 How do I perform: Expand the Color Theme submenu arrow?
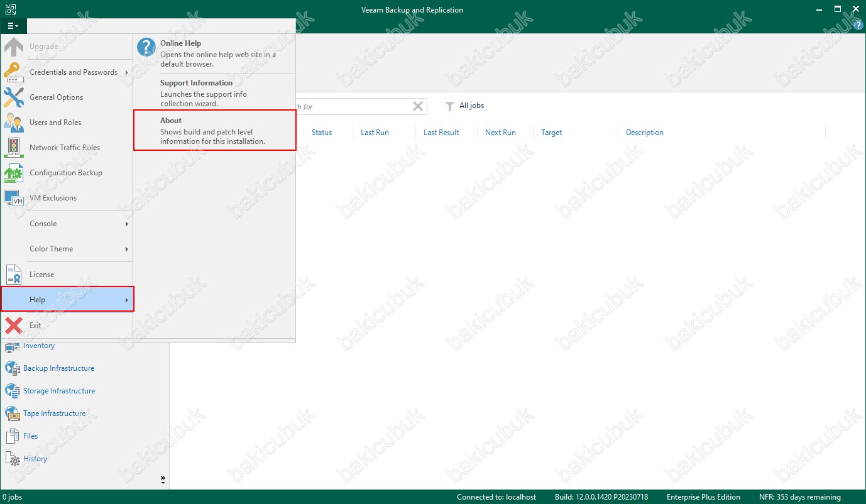coord(127,249)
